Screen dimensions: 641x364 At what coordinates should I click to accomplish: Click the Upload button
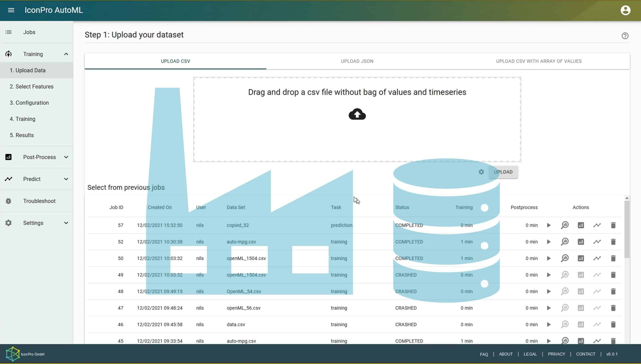click(503, 172)
